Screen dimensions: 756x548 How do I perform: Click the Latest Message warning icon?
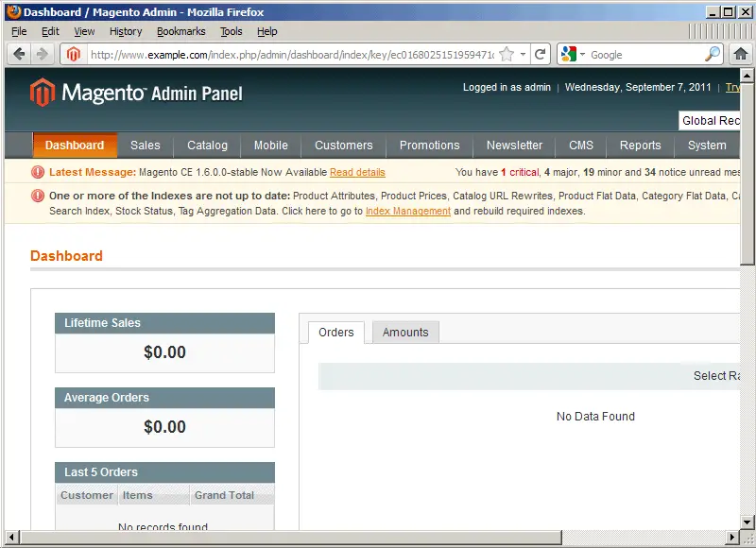pos(38,172)
